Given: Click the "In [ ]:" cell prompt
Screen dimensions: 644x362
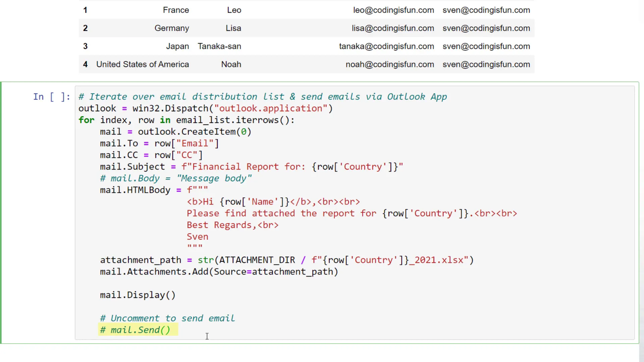Looking at the screenshot, I should (51, 97).
